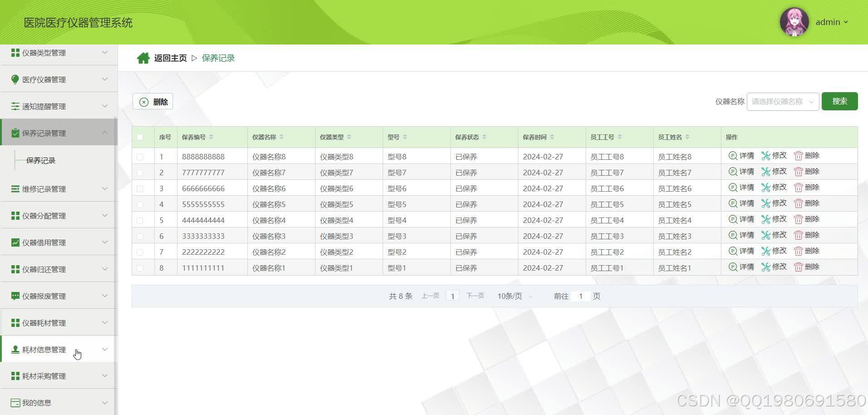Viewport: 868px width, 415px height.
Task: Check the checkbox for row 8888888888
Action: coord(140,157)
